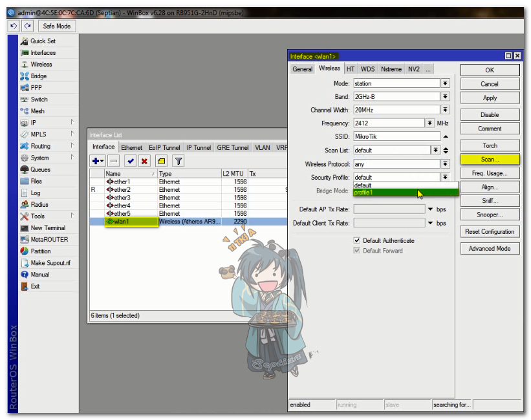Expand the Scan List dropdown arrow
This screenshot has height=420, width=531.
coord(435,150)
